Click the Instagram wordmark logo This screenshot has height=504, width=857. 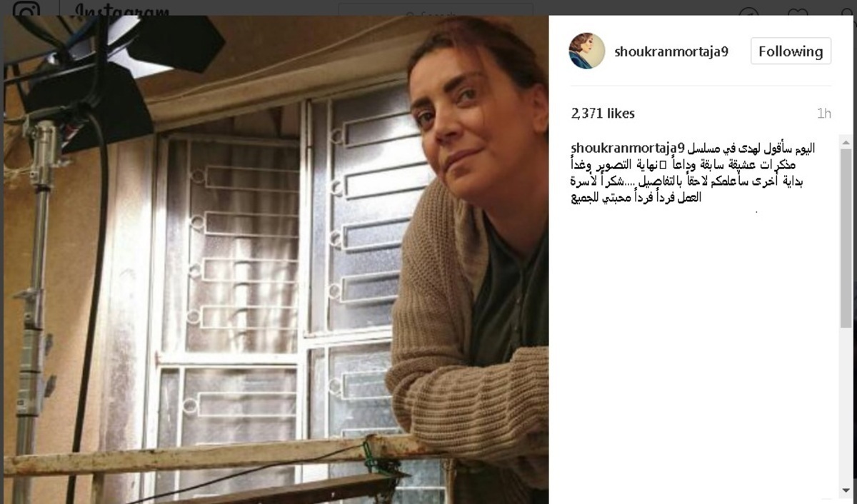[122, 11]
